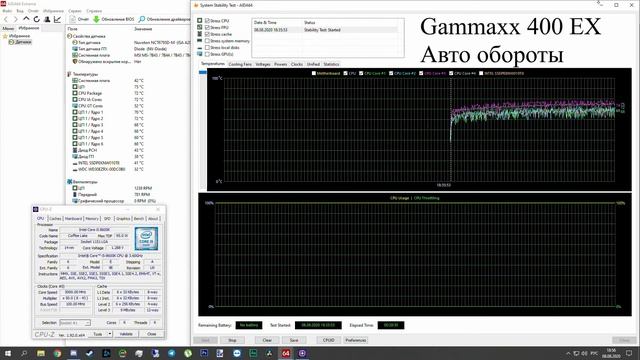Viewport: 640px width, 360px height.
Task: Click the Диод PCH row icon
Action: pyautogui.click(x=75, y=150)
